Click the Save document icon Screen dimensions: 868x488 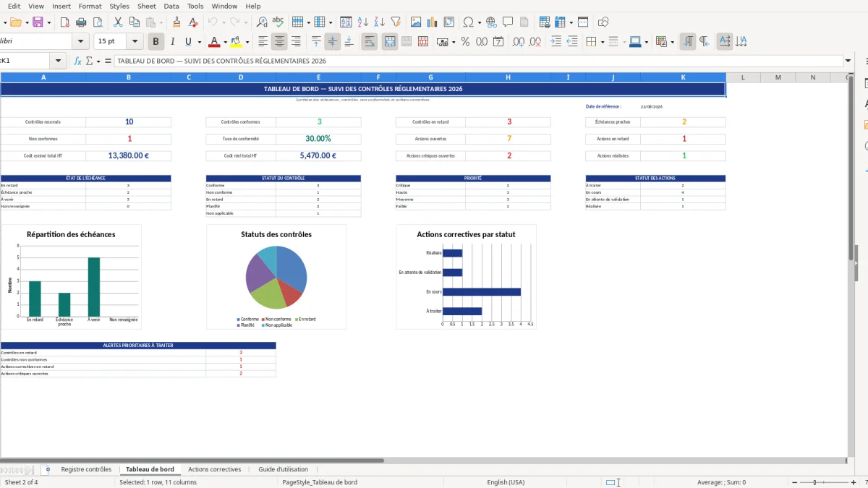tap(38, 22)
